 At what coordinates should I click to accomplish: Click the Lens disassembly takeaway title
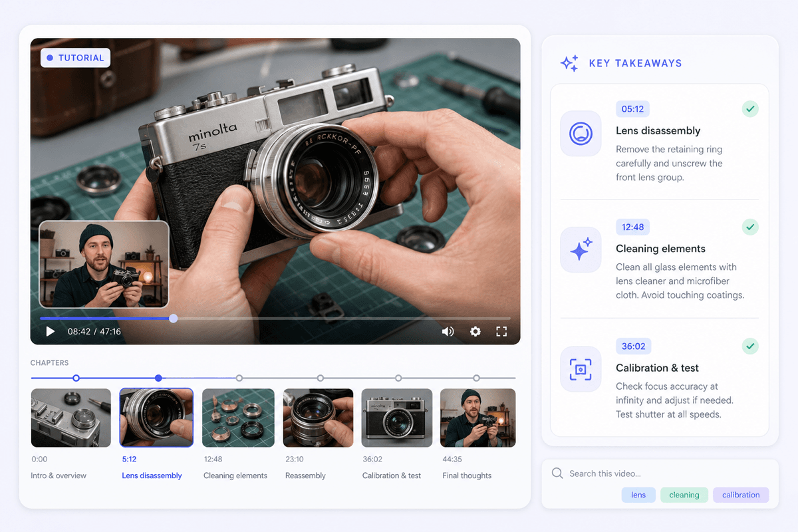click(658, 131)
